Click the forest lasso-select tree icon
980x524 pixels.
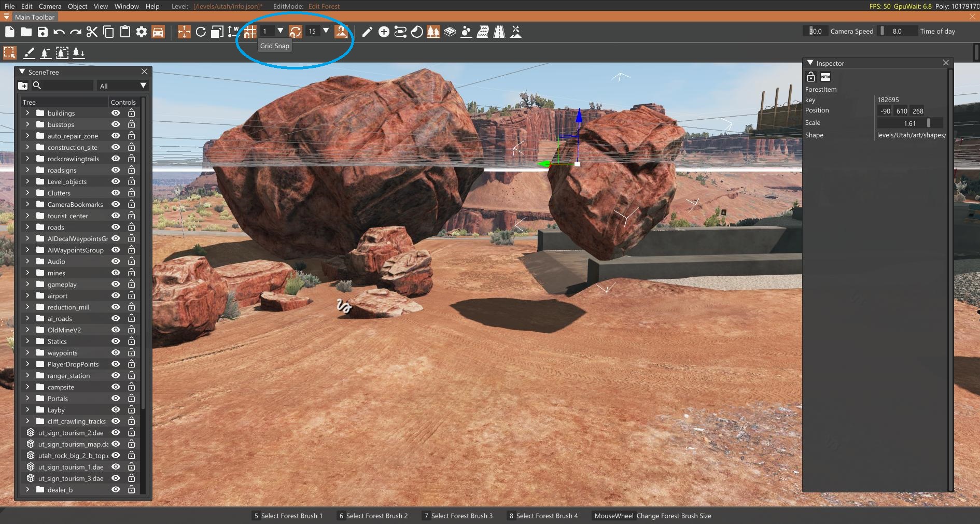(x=62, y=52)
